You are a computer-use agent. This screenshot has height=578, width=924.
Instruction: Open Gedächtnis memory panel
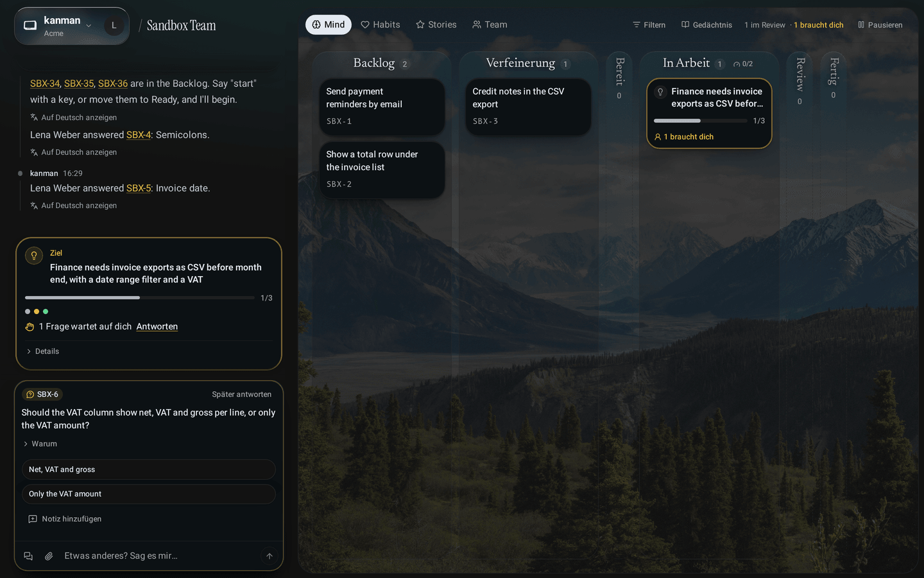click(x=706, y=25)
